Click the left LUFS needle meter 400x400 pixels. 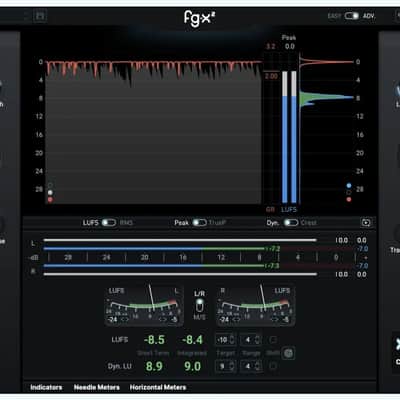(x=144, y=306)
